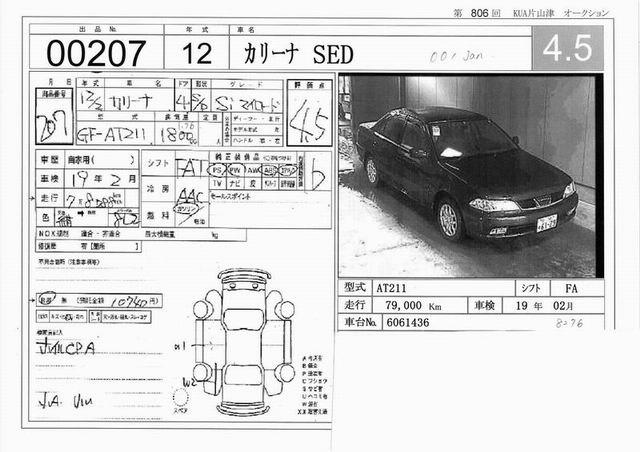Click the セールスポイント field

[x=270, y=209]
